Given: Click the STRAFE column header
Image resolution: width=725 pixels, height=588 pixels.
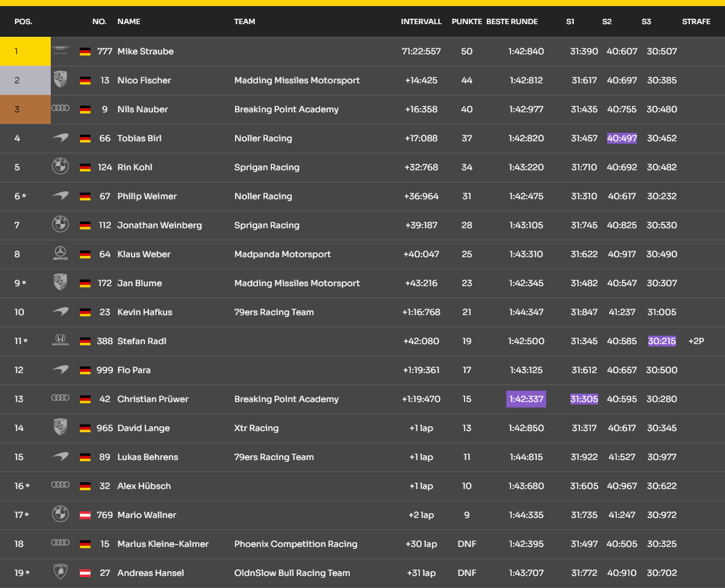Looking at the screenshot, I should (696, 22).
